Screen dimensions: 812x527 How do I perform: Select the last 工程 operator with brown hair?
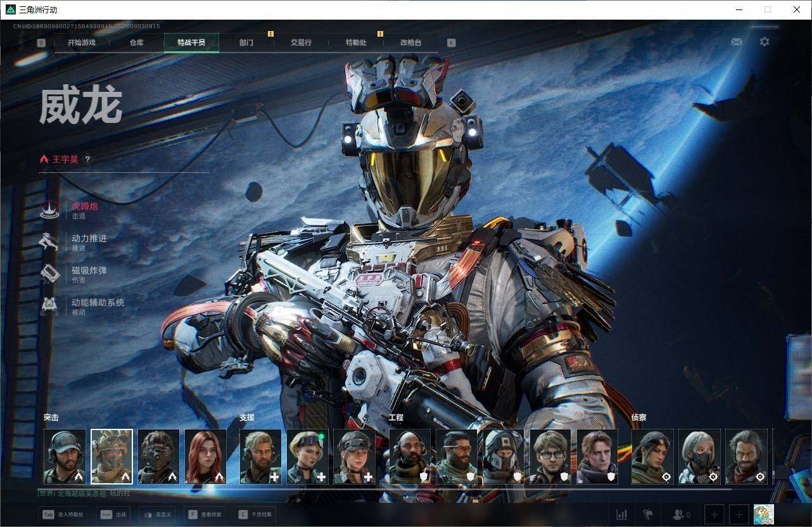point(597,457)
